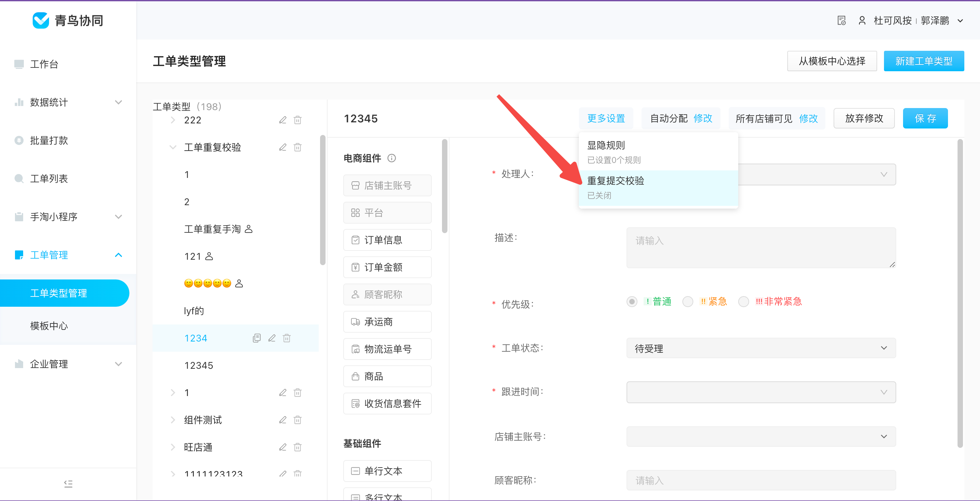Image resolution: width=980 pixels, height=501 pixels.
Task: Edit the 工单重复校验 group
Action: 283,147
